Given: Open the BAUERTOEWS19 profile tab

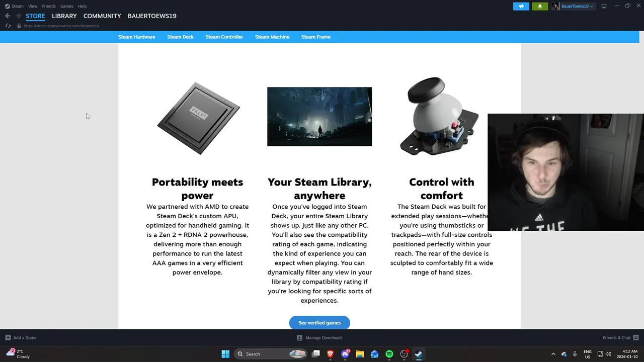Looking at the screenshot, I should tap(152, 16).
